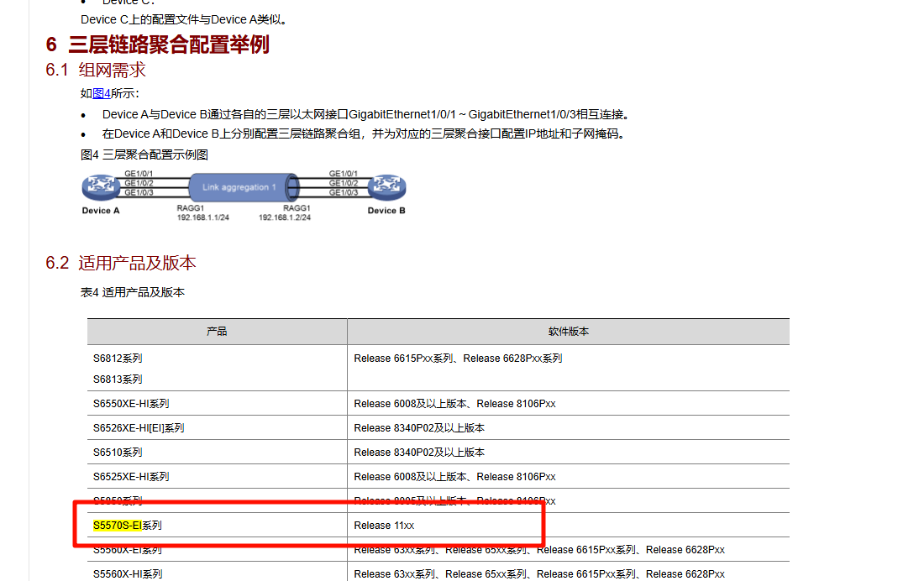
Task: Click the S6812系列 cell
Action: coord(118,359)
